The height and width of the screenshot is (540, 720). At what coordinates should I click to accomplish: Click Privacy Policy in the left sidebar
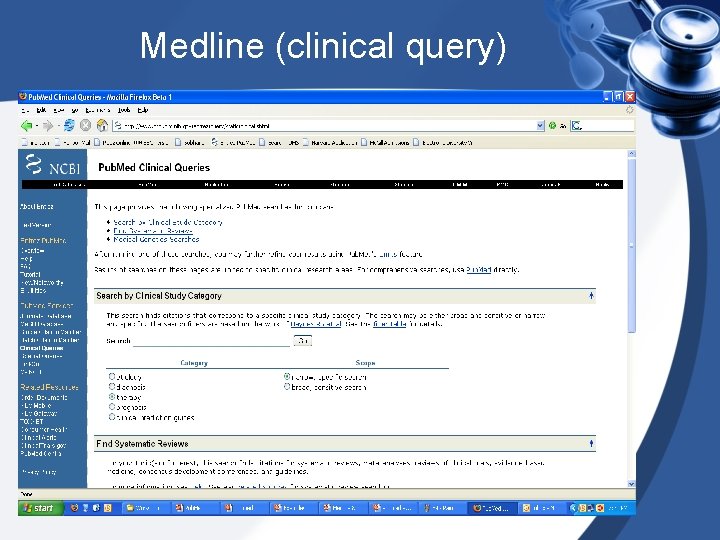pos(39,472)
